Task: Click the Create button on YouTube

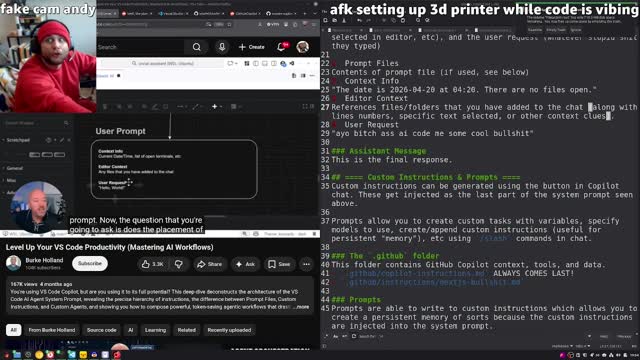Action: click(x=251, y=47)
